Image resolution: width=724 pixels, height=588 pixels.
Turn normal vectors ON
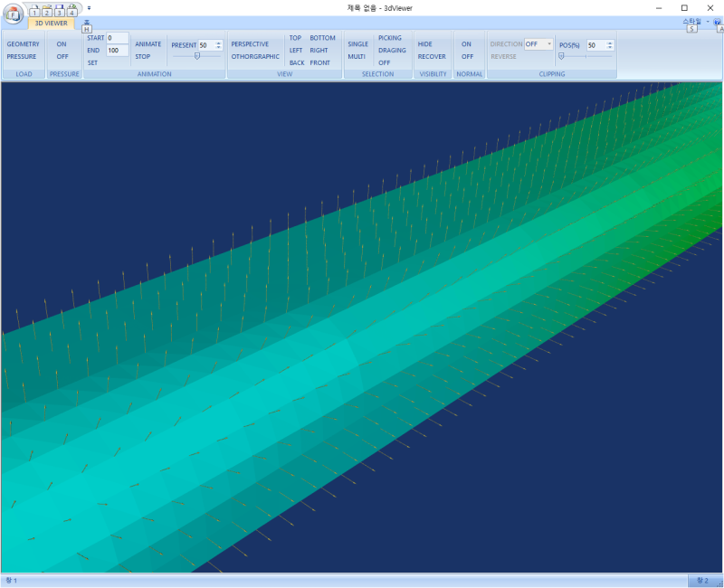[x=466, y=43]
